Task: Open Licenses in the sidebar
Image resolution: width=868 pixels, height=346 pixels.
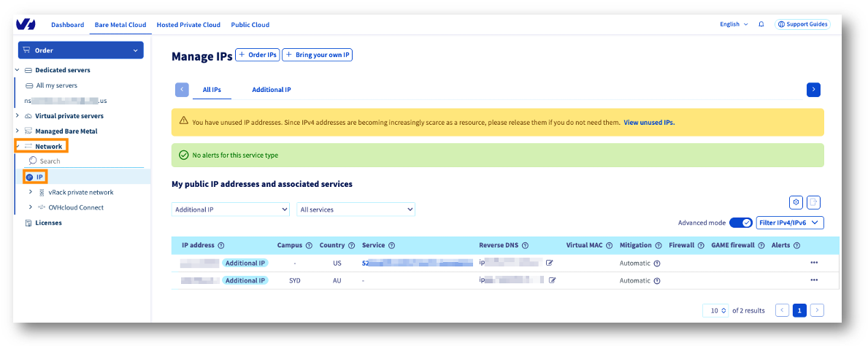Action: tap(48, 223)
